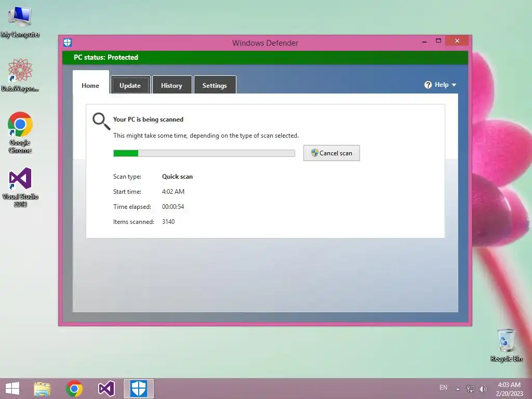Open the Windows Start button
The image size is (532, 399).
(12, 389)
